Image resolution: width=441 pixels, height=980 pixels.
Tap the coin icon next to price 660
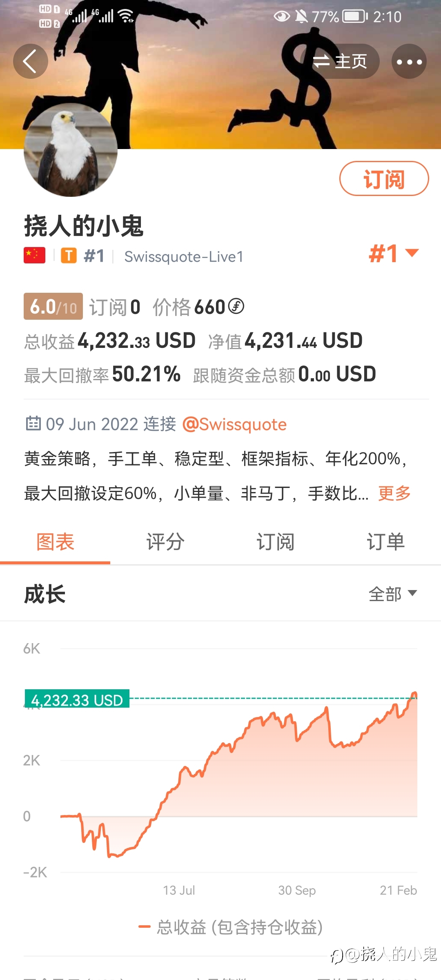236,306
